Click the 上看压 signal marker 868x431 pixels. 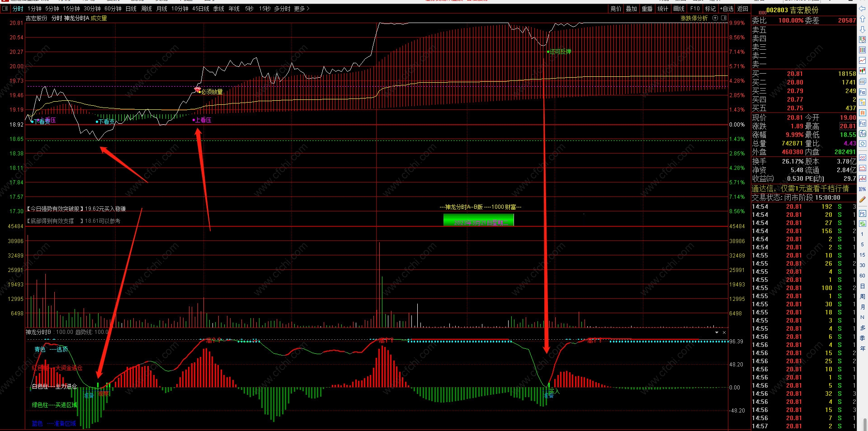click(x=203, y=120)
